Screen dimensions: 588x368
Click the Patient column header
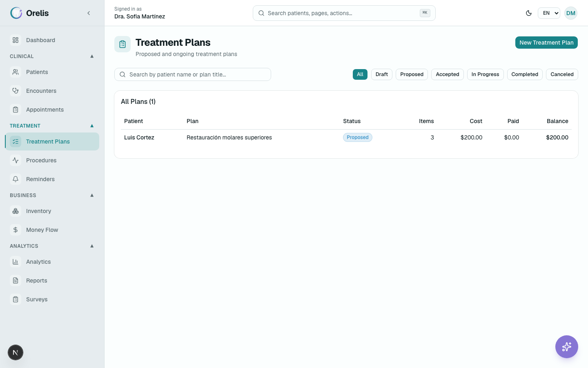pos(134,121)
